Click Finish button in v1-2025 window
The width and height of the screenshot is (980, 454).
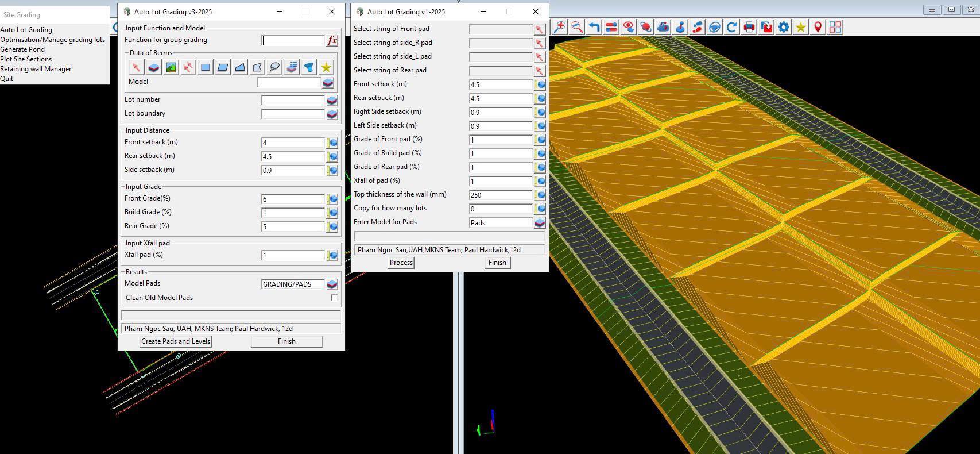click(x=497, y=263)
